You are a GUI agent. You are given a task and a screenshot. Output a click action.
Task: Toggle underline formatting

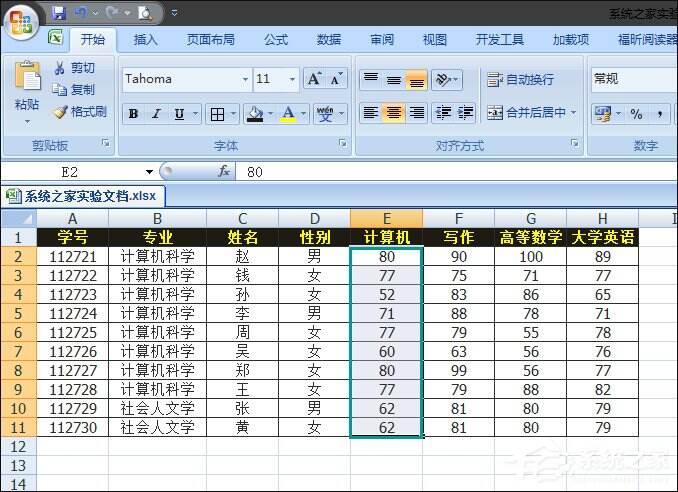[x=179, y=114]
